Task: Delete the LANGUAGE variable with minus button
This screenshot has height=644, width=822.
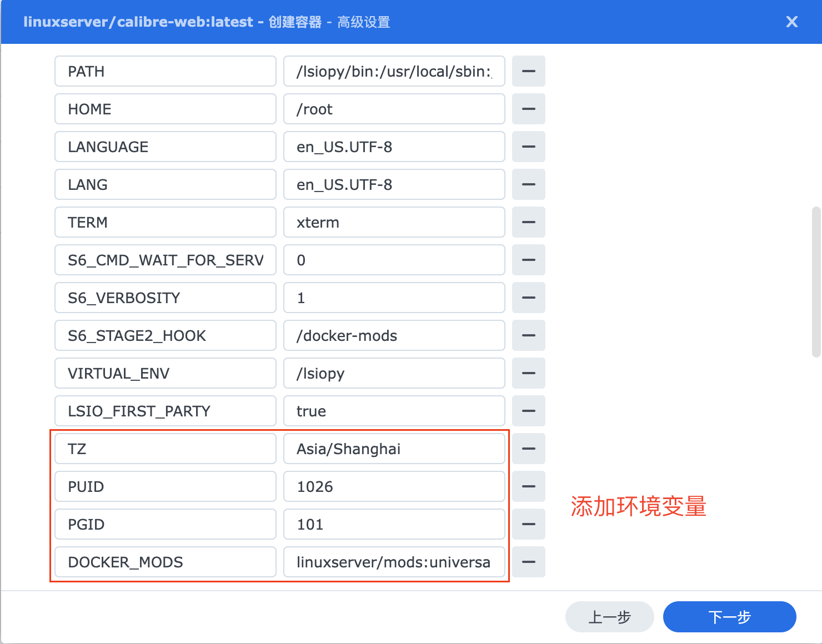Action: pos(529,147)
